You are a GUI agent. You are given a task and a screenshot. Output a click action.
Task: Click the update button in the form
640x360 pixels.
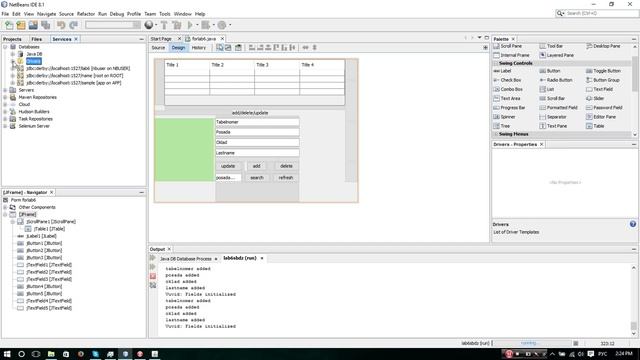point(228,166)
